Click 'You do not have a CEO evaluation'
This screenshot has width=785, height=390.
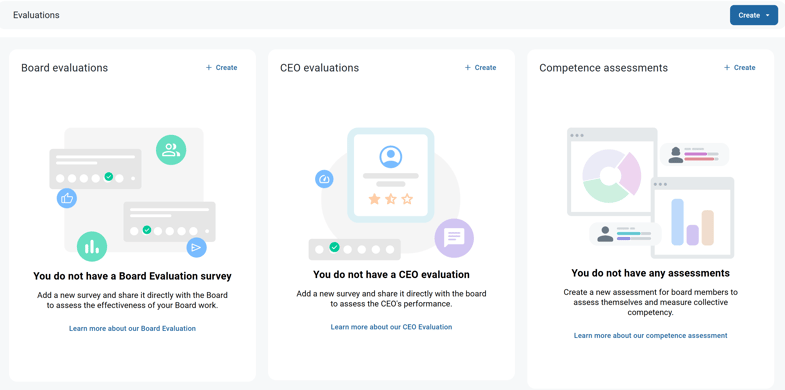click(x=391, y=274)
